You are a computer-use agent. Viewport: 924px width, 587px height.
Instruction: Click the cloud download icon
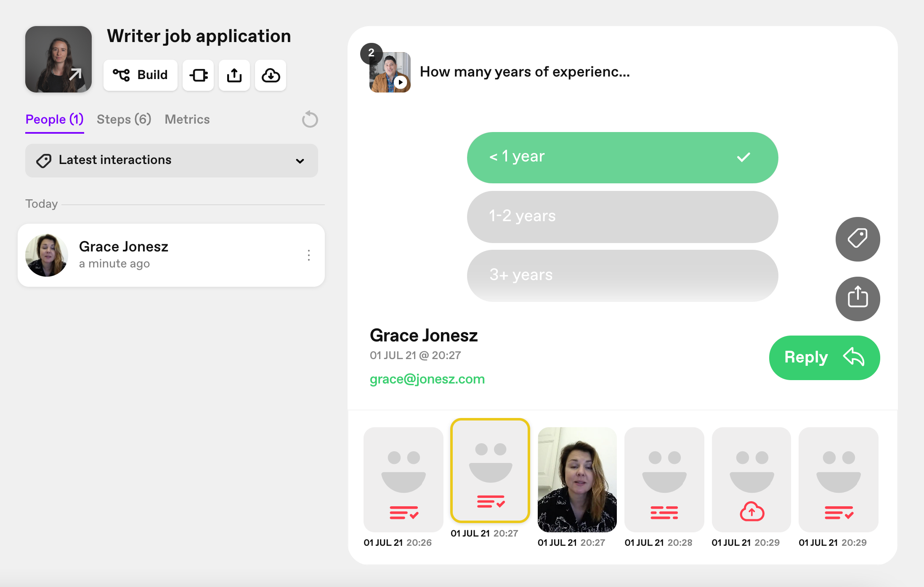(271, 75)
